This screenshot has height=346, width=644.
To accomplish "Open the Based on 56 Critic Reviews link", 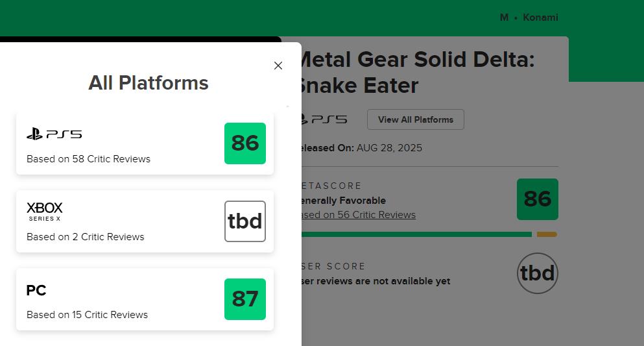I will [x=358, y=215].
